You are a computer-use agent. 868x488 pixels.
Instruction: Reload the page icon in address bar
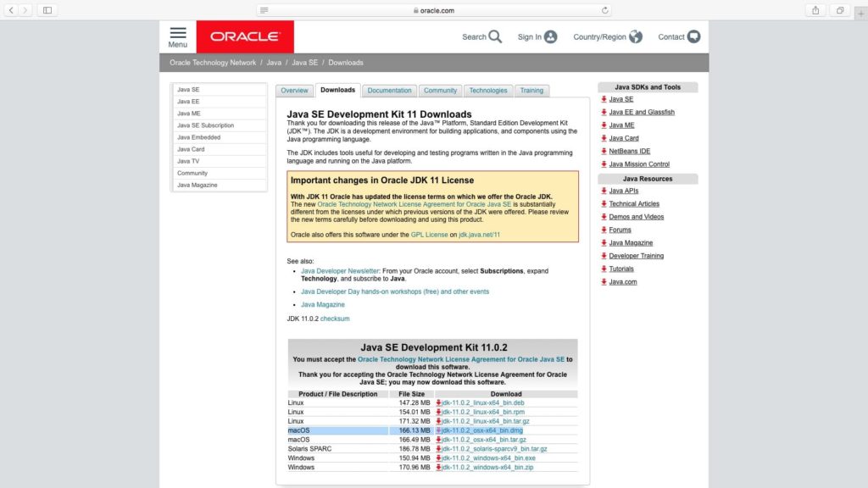[x=604, y=10]
